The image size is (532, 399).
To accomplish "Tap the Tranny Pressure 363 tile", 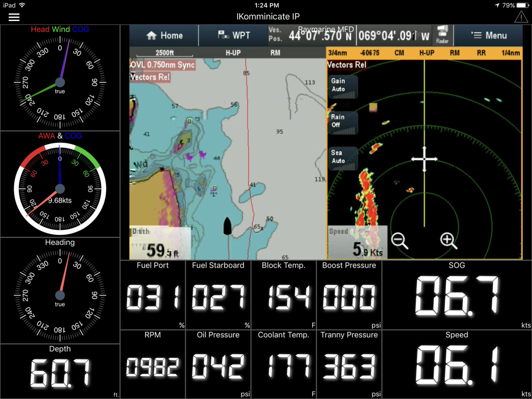I will [349, 364].
